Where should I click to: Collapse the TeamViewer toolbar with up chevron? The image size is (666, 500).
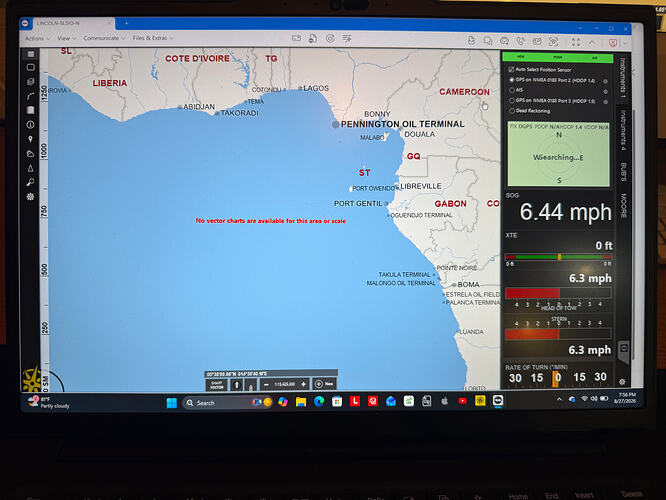(592, 42)
